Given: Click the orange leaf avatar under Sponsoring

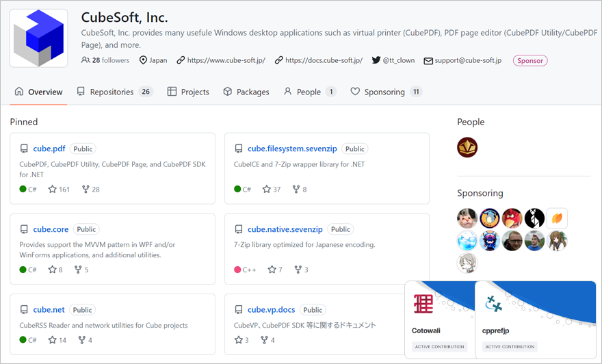Looking at the screenshot, I should pos(557,218).
